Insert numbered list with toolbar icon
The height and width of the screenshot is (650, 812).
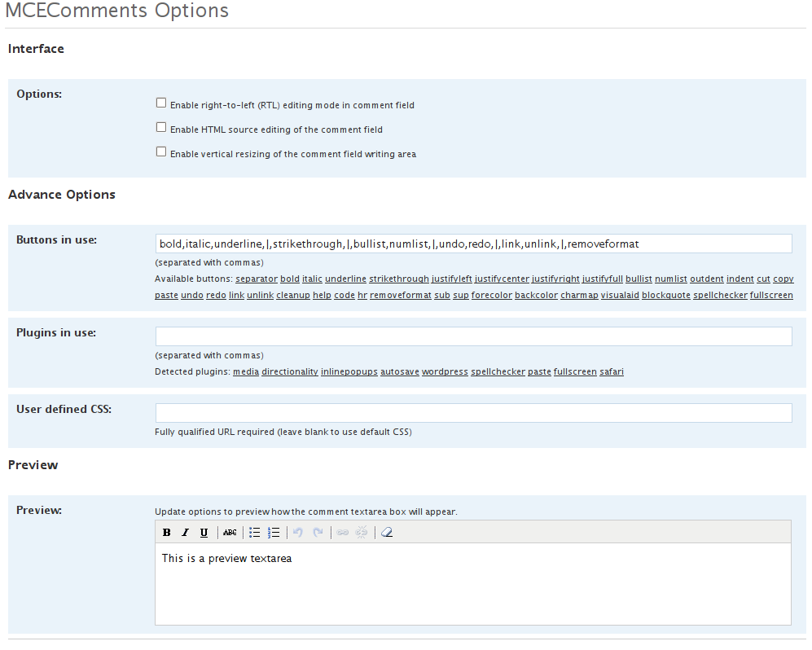tap(274, 533)
